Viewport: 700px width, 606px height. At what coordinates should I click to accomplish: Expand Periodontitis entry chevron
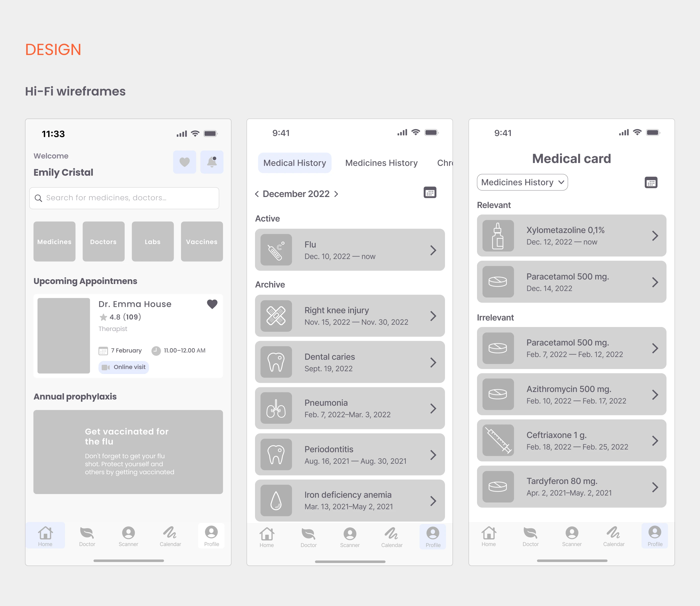pos(433,455)
